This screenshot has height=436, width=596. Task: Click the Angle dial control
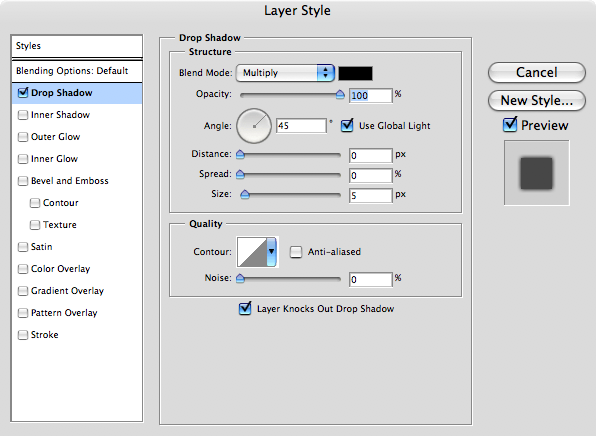point(254,126)
